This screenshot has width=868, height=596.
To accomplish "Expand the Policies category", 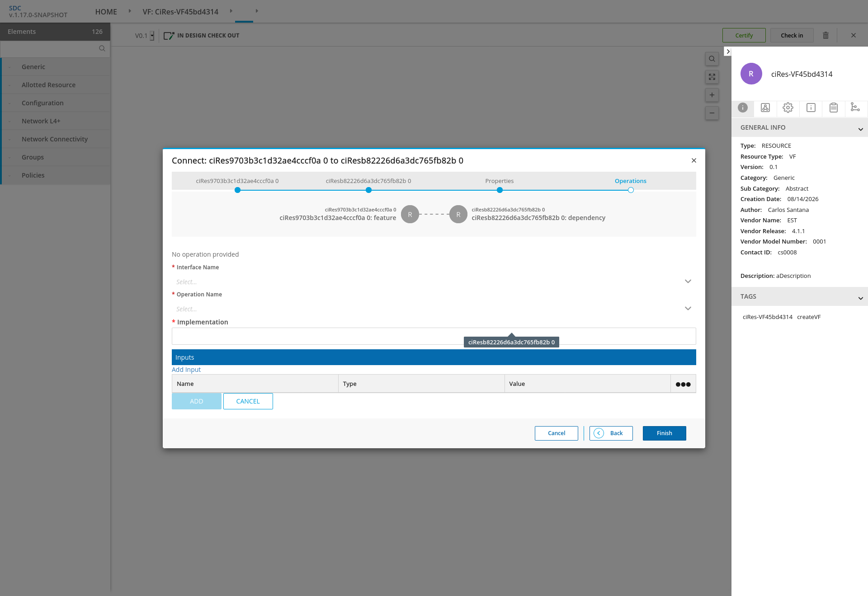I will coord(56,175).
